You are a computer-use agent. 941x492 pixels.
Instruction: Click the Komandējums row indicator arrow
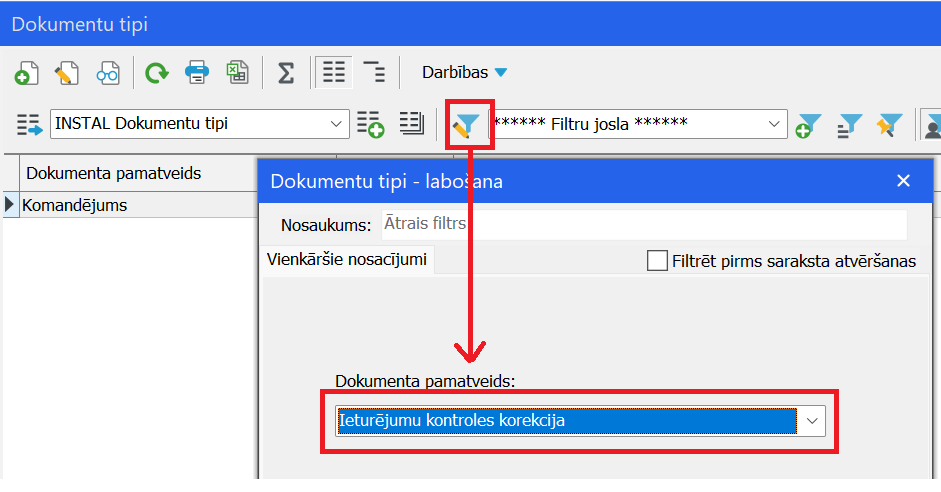pyautogui.click(x=9, y=205)
